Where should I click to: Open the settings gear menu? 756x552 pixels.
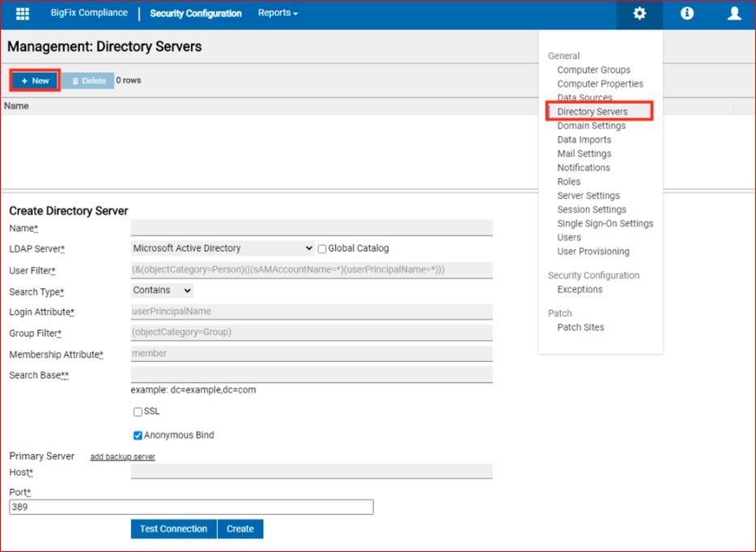coord(639,14)
